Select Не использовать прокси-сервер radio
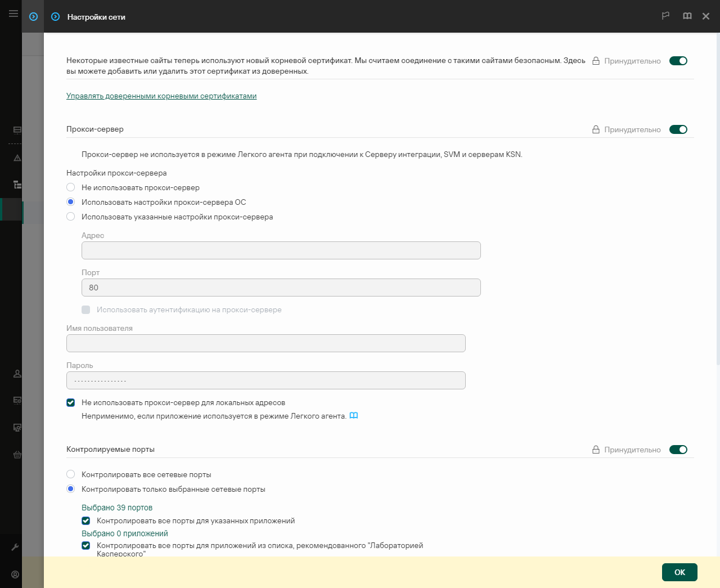The image size is (720, 588). coord(71,187)
